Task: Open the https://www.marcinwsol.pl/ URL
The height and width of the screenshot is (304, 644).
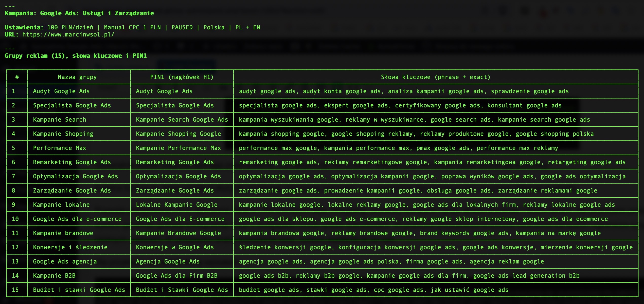Action: coord(68,34)
